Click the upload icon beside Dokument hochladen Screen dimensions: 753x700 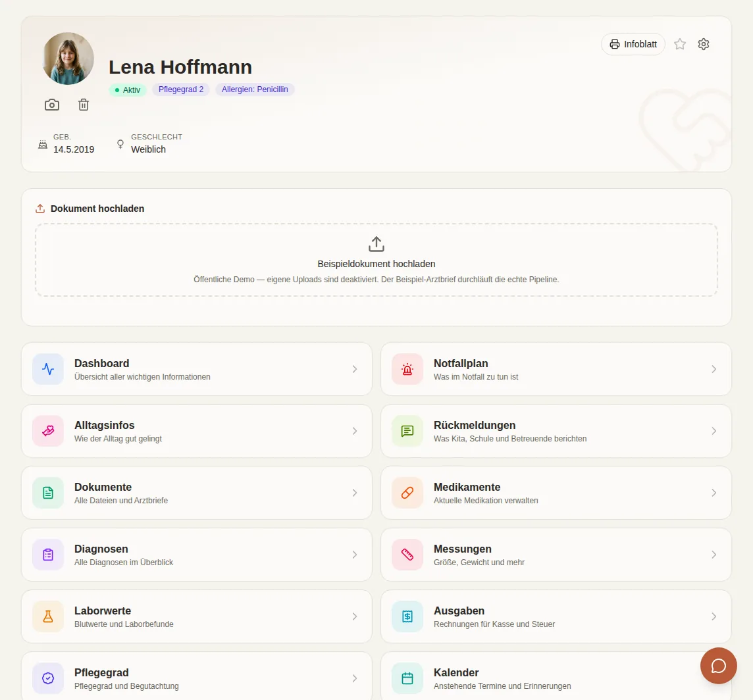pyautogui.click(x=40, y=209)
